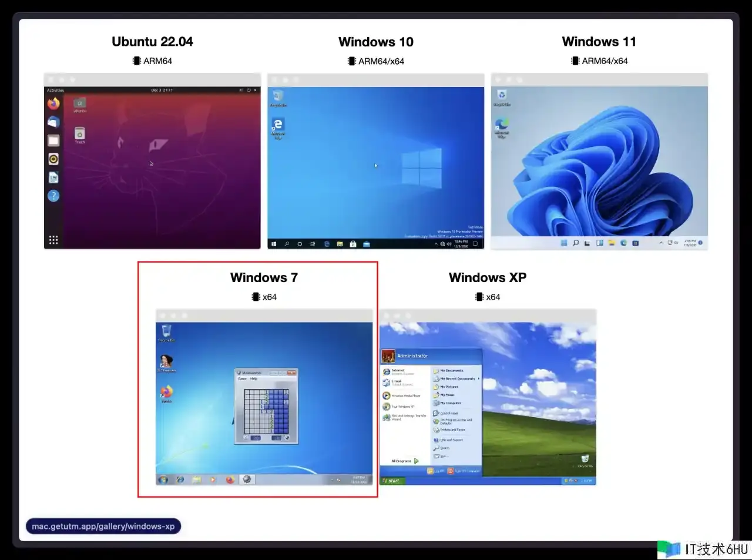Click Recycle Bin on Windows XP desktop
Screen dimensions: 752x560
tap(585, 461)
